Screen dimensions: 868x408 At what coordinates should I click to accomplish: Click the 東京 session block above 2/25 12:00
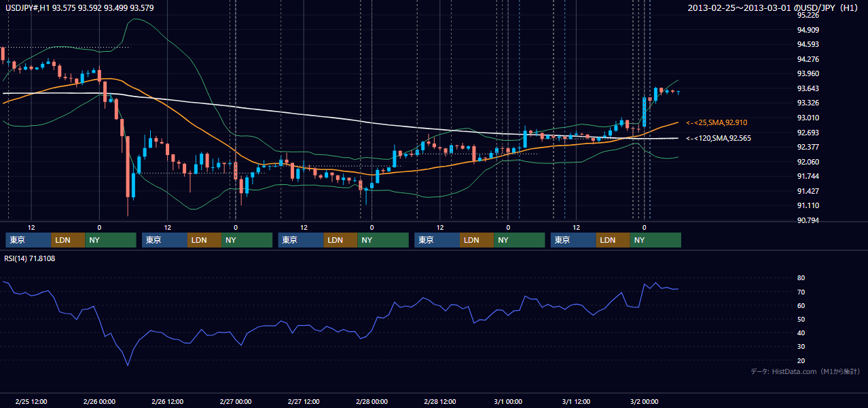(x=29, y=240)
